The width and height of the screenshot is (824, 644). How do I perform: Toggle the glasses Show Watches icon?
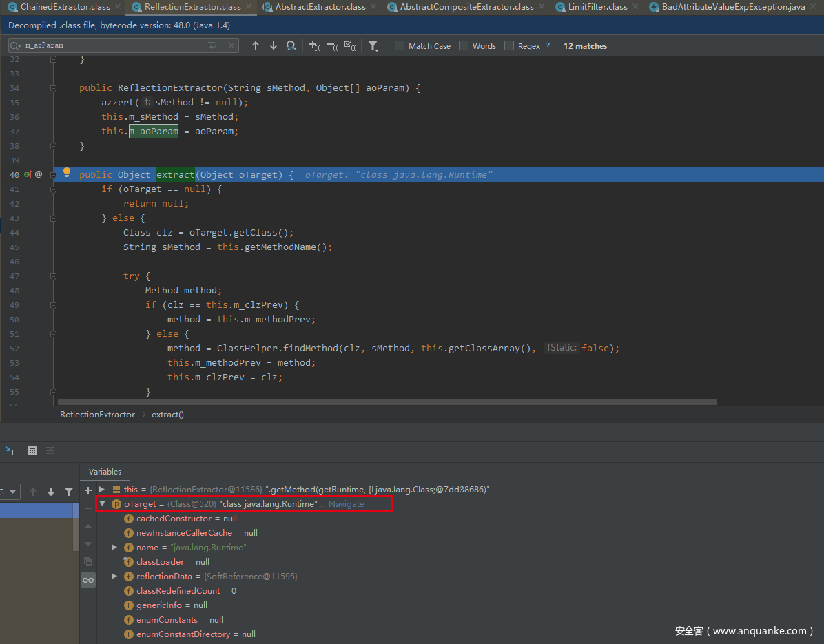pos(88,580)
